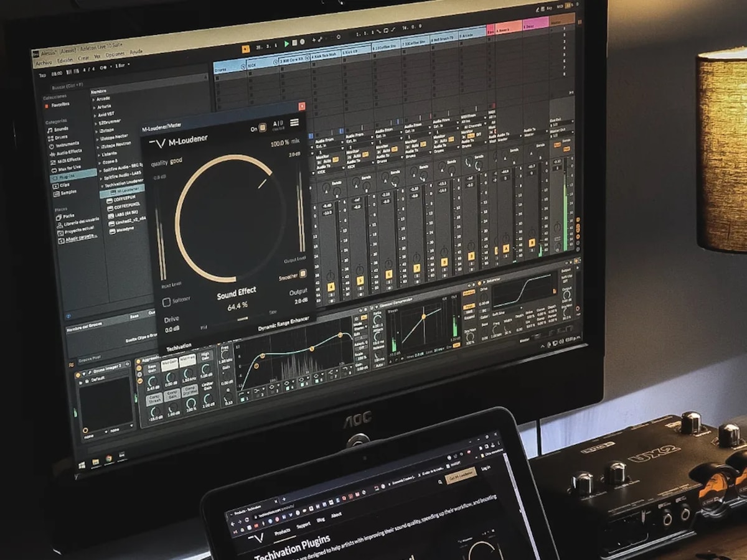
Task: Expand the Arturia plug-in folder
Action: (x=94, y=108)
